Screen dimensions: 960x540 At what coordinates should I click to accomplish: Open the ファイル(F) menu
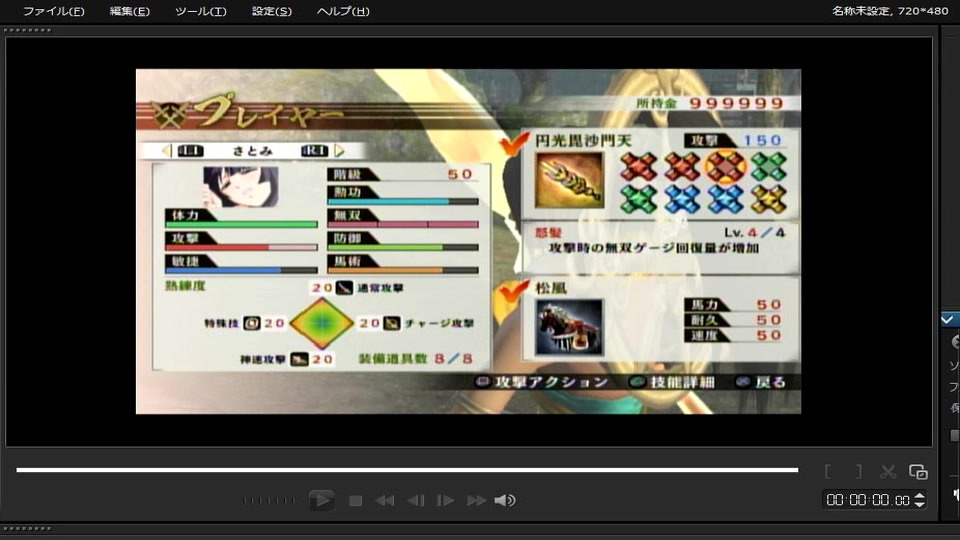(53, 11)
